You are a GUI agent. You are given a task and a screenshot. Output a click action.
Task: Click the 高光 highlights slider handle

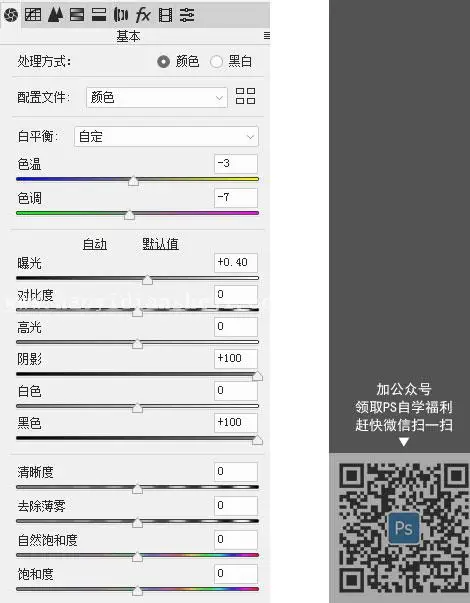(137, 343)
